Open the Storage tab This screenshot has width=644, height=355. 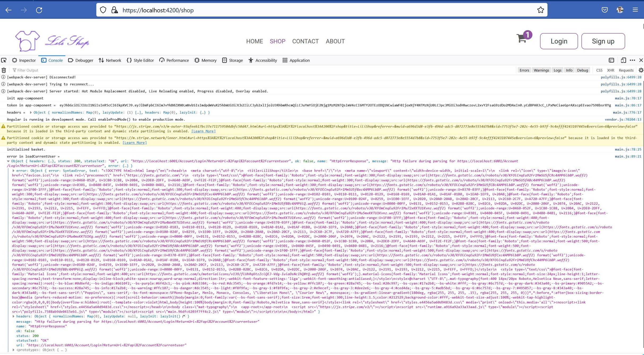point(233,60)
